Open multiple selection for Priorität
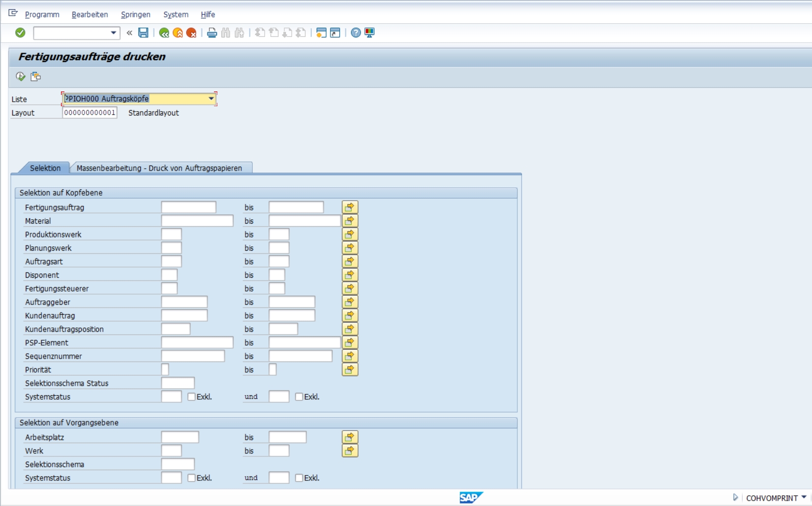Screen dimensions: 812x506 point(350,369)
